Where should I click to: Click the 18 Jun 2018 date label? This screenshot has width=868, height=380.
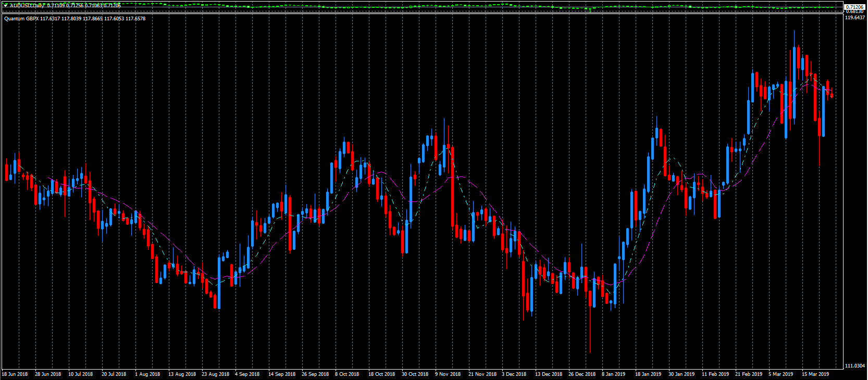tap(15, 374)
